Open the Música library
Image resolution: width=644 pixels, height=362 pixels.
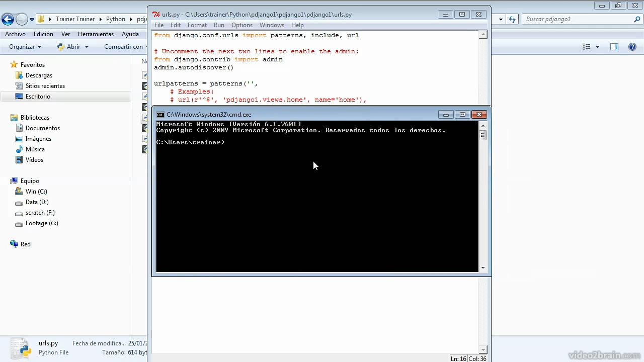click(35, 149)
